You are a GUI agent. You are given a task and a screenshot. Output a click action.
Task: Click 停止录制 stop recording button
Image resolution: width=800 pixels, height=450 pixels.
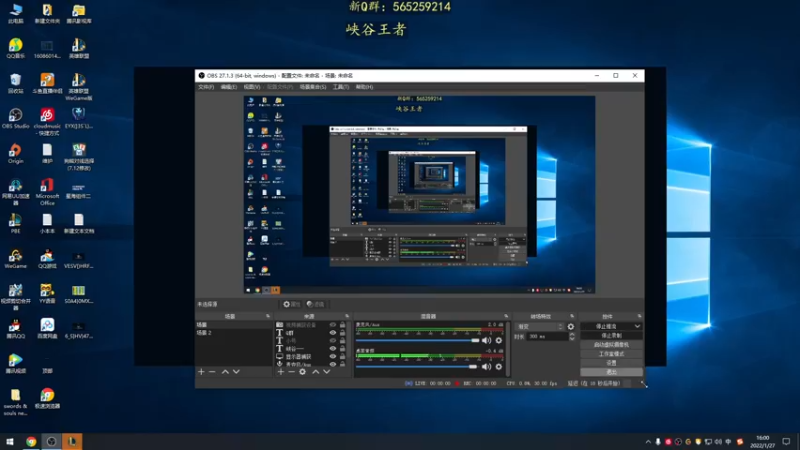[611, 336]
